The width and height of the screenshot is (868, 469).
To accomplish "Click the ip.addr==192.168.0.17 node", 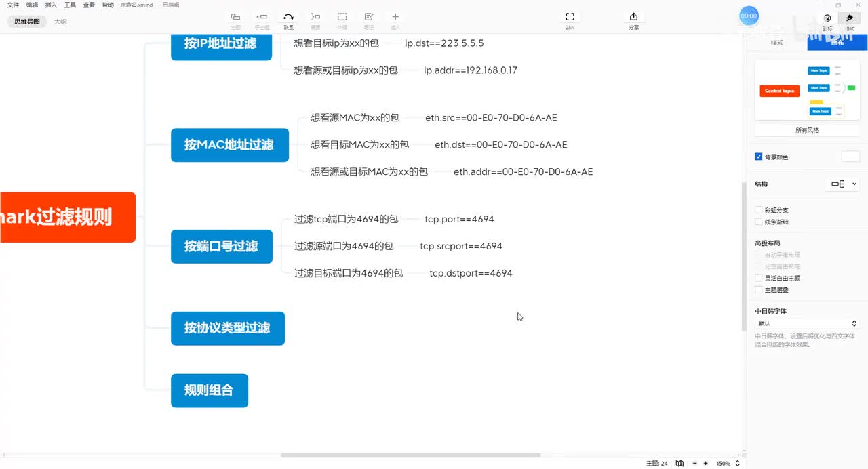I will (471, 70).
